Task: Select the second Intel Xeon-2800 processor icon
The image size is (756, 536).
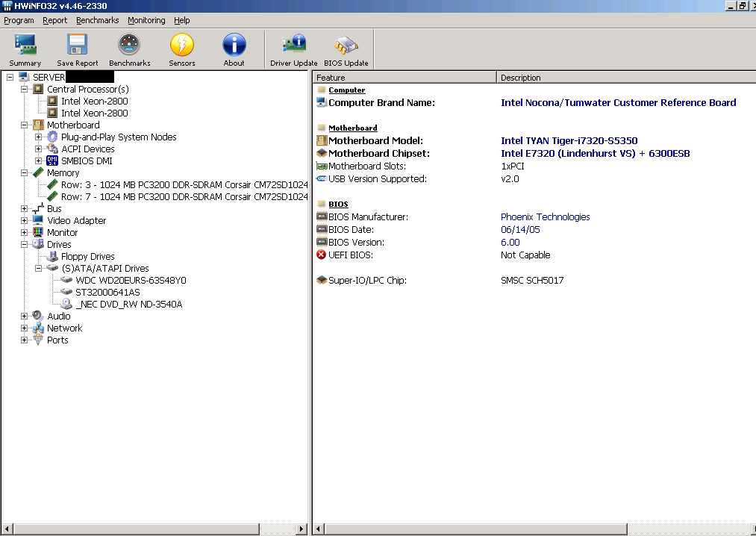Action: tap(52, 113)
